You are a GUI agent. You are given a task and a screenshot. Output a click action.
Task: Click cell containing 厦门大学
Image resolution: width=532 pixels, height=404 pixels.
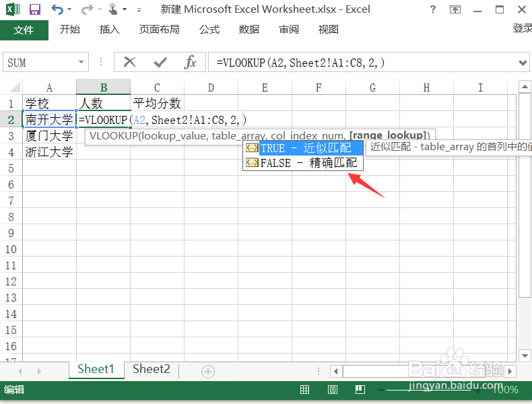[x=50, y=136]
